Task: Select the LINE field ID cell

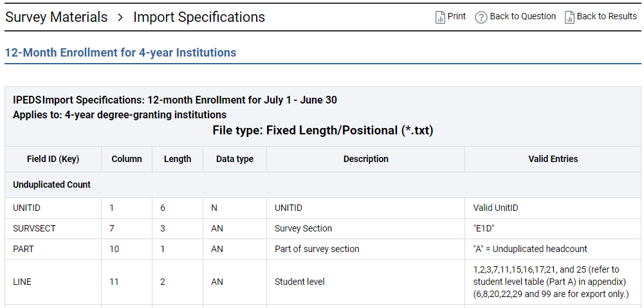Action: click(23, 282)
